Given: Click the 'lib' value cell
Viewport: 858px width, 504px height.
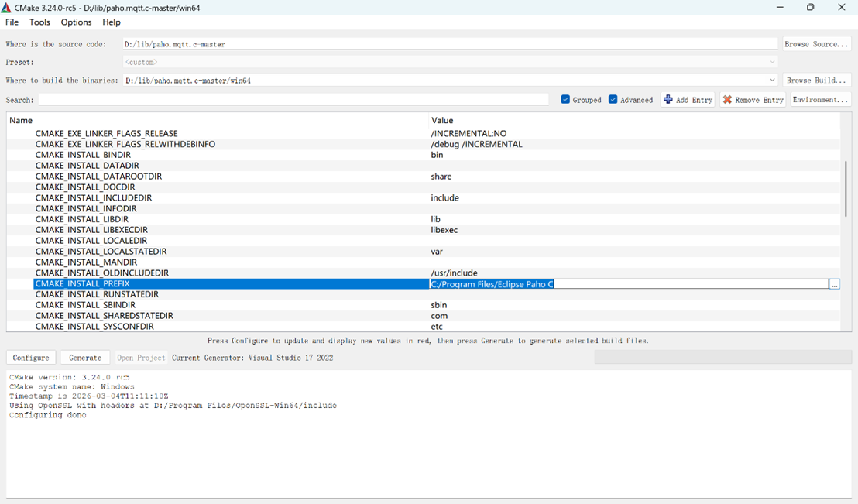Looking at the screenshot, I should point(435,219).
